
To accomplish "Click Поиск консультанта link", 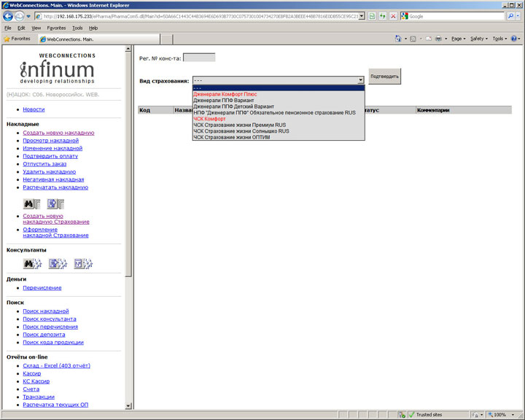I will click(50, 319).
